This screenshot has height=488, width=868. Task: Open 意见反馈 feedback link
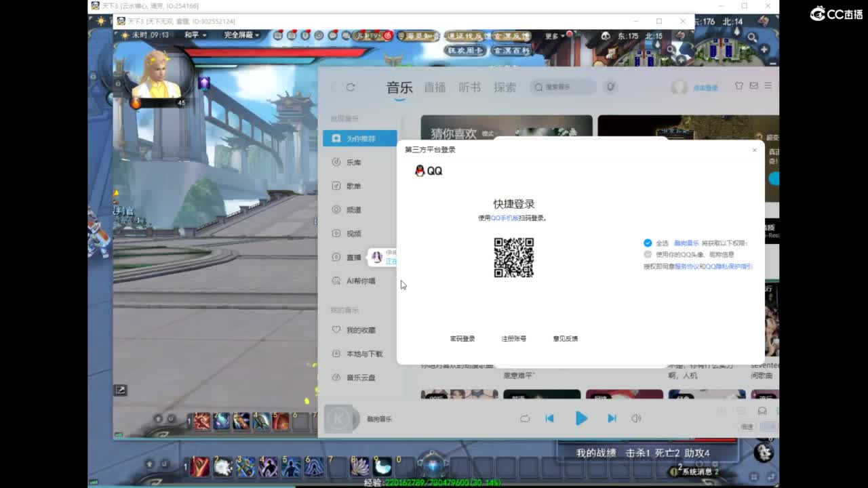pos(566,338)
